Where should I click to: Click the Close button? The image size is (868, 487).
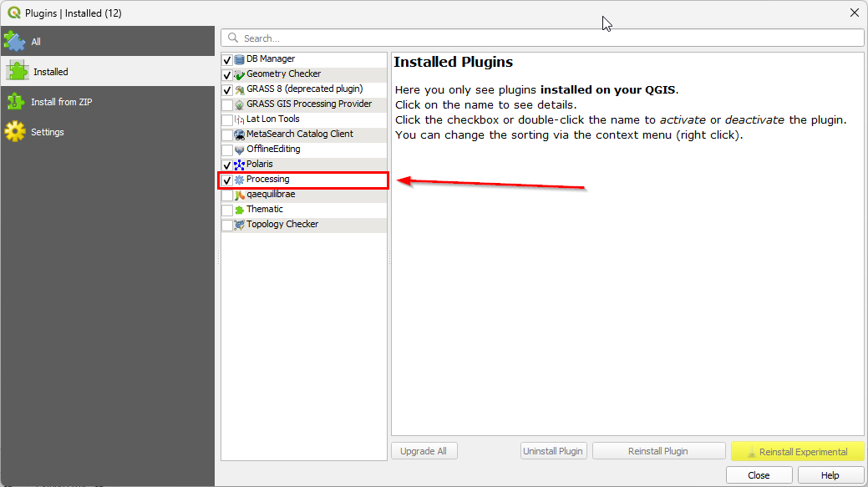[759, 475]
